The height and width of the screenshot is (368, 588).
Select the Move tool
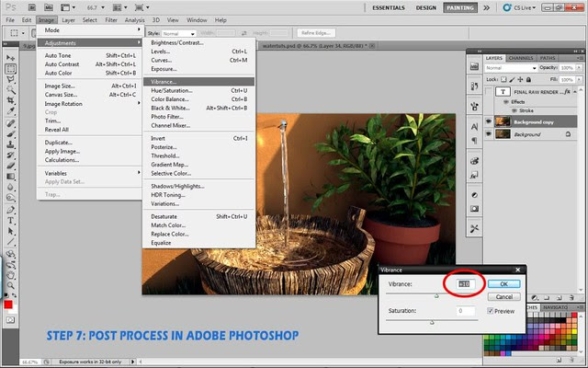(x=10, y=57)
